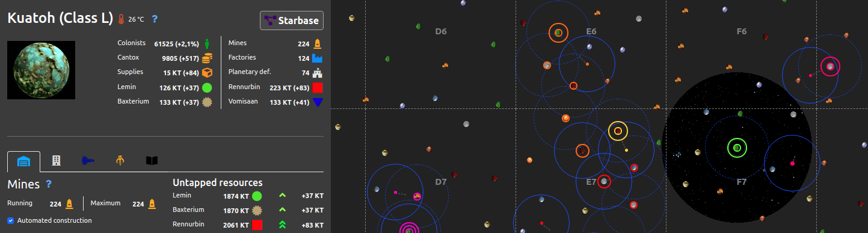Select the Mines garage tab
This screenshot has height=233, width=868.
24,161
